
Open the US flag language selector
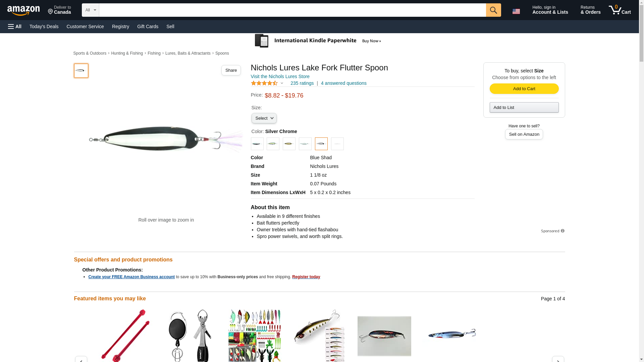point(516,11)
